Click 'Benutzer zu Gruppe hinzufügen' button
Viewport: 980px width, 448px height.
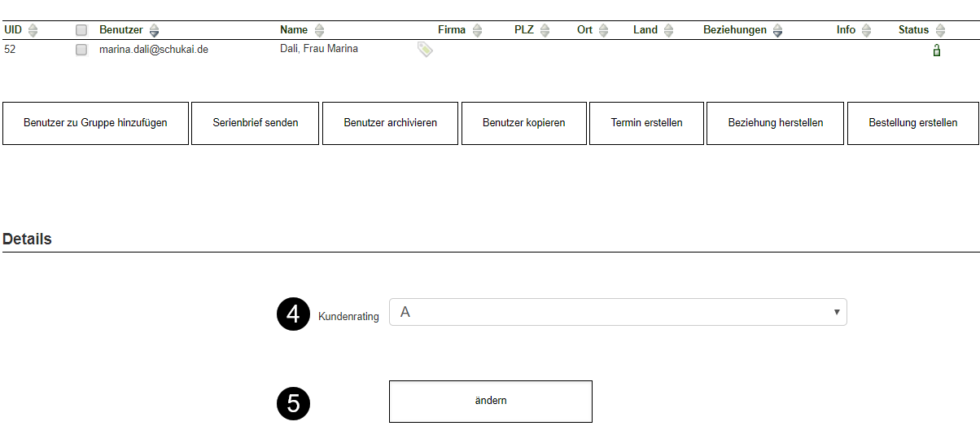[x=95, y=123]
